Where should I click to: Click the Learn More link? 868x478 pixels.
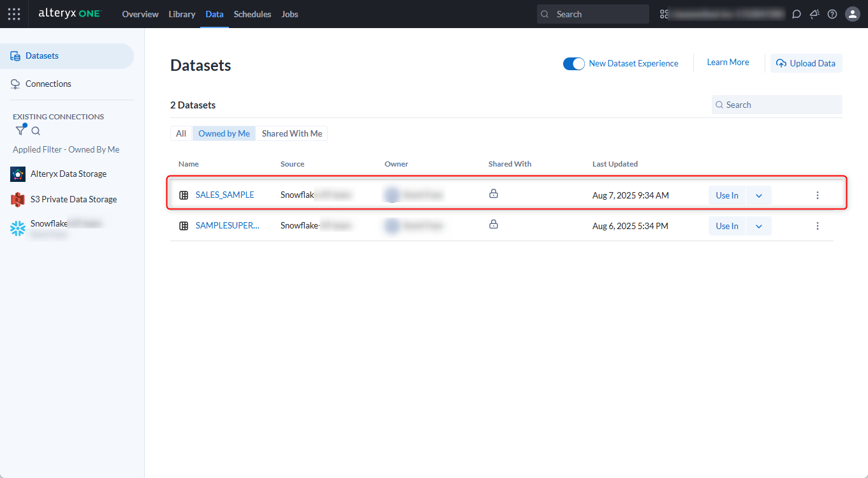coord(728,63)
